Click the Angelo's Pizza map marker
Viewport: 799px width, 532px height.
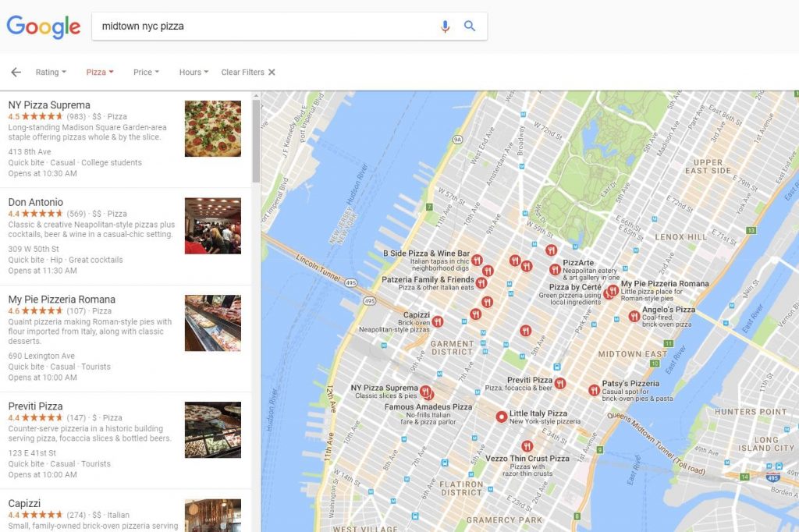[634, 317]
